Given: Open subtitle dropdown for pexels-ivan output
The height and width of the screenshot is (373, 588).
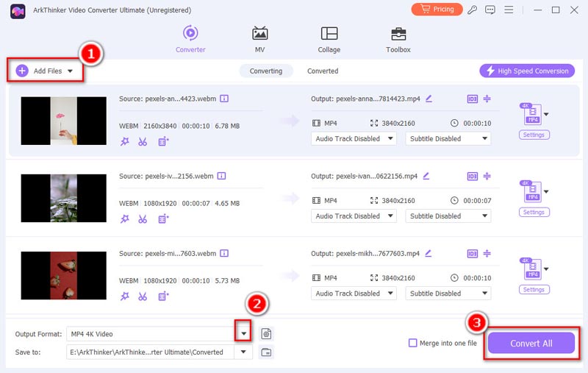Looking at the screenshot, I should tap(448, 216).
